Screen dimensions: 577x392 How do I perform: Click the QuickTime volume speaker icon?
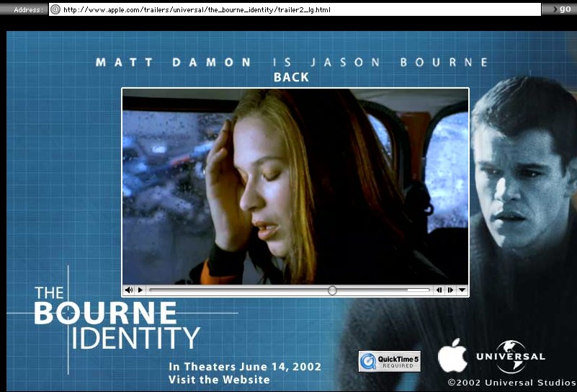pos(129,290)
